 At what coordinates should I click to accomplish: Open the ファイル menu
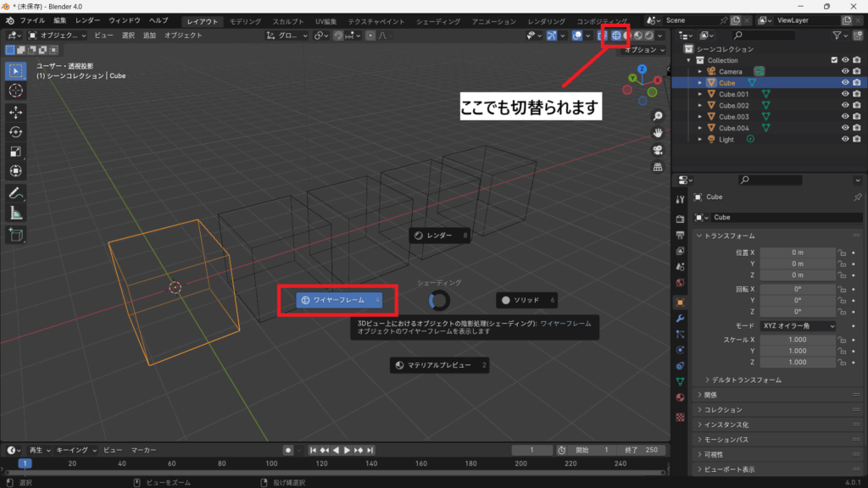click(32, 19)
